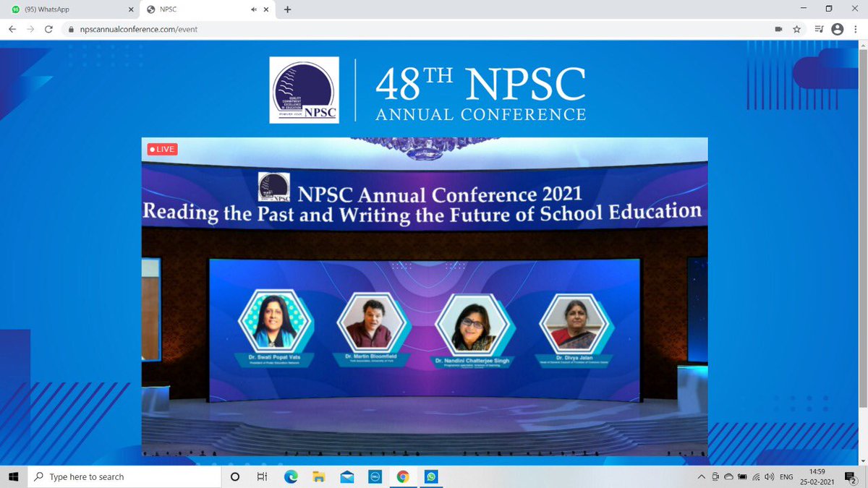Viewport: 868px width, 488px height.
Task: Select the NPSC browser tab
Action: (206, 9)
